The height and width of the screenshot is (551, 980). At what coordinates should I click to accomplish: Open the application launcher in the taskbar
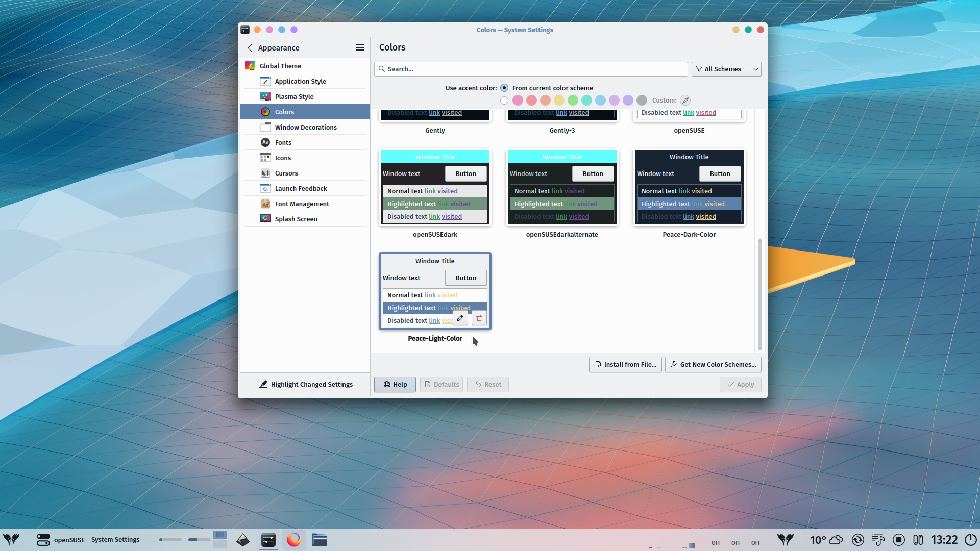click(11, 539)
